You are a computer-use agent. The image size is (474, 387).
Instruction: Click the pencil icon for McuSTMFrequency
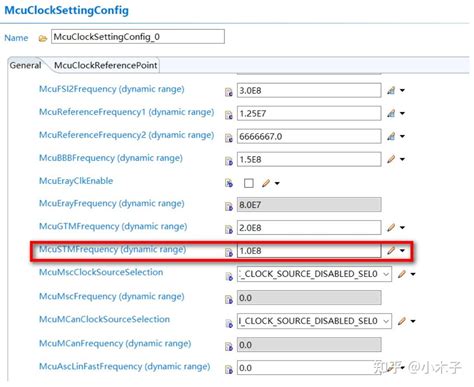[391, 250]
